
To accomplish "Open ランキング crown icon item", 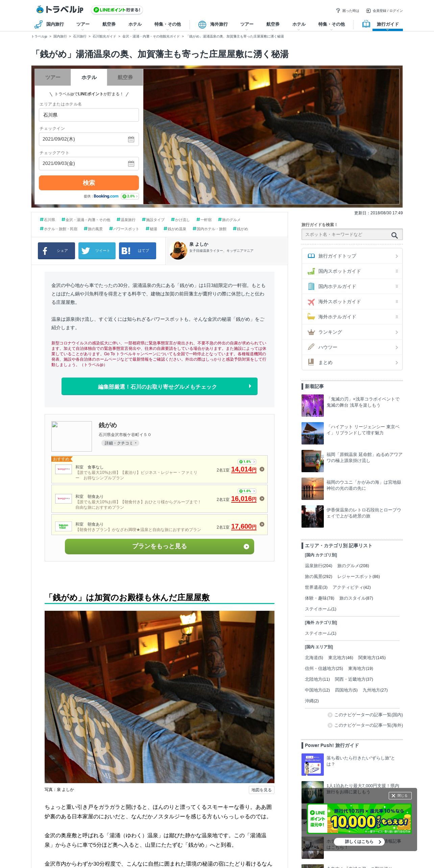I will click(x=352, y=332).
